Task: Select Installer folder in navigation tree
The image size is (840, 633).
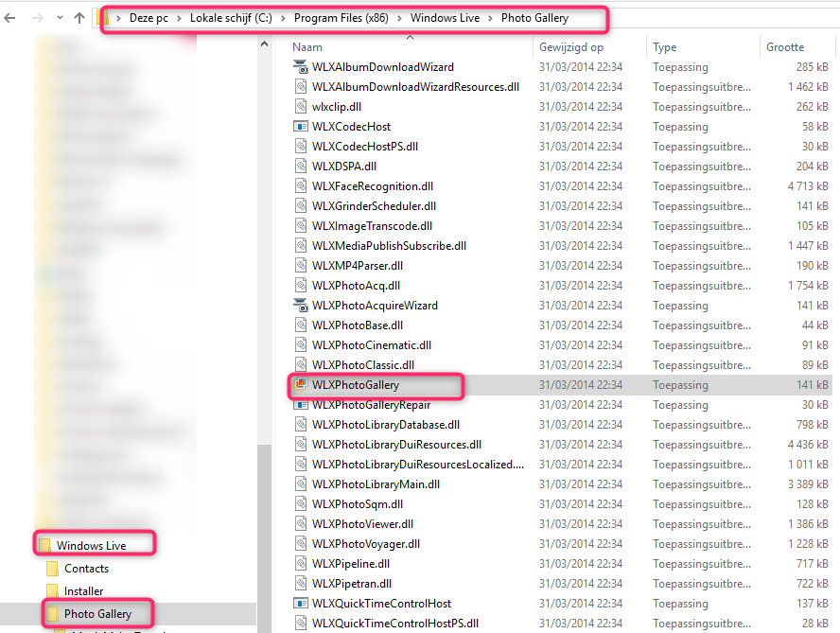Action: coord(83,590)
